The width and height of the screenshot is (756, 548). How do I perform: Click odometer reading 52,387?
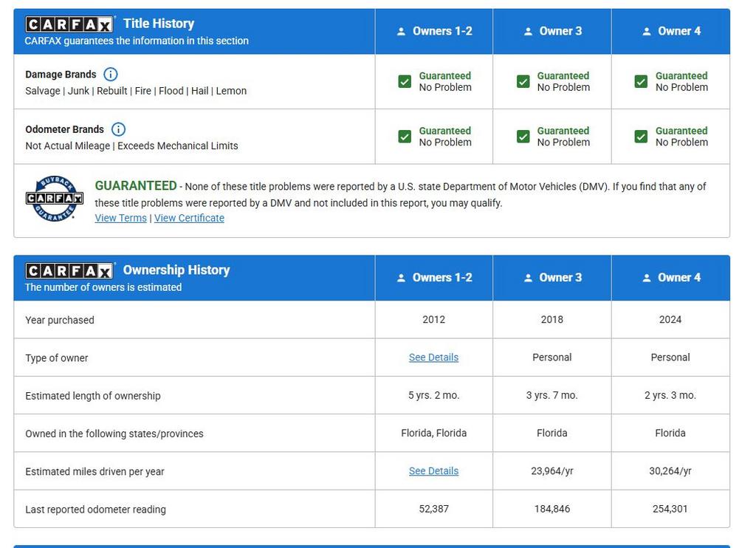pos(434,509)
